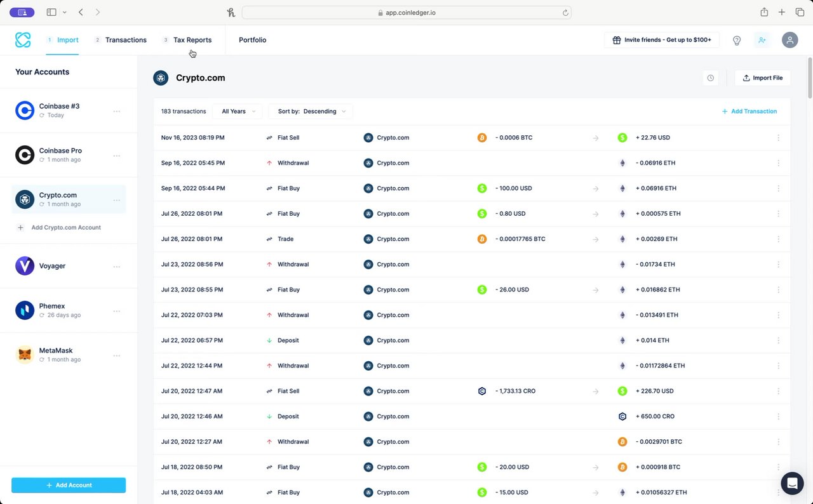813x504 pixels.
Task: Open the chat support bubble
Action: tap(792, 483)
